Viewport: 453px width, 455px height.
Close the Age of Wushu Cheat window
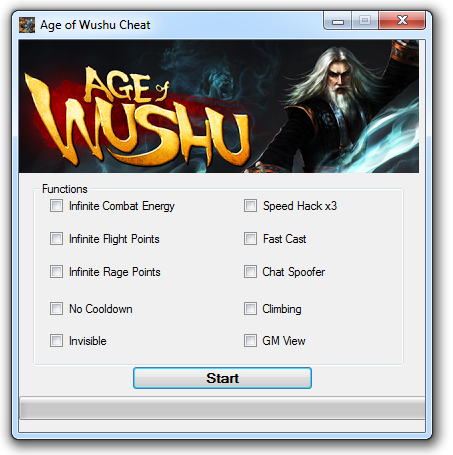402,21
